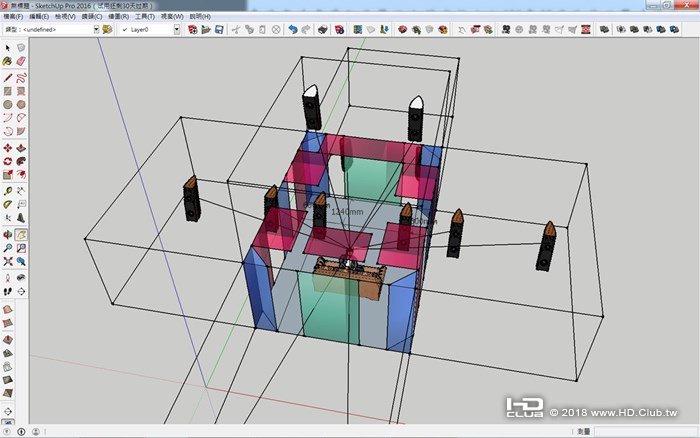Click the classifier tag icon beside 類型
The image size is (700, 438).
tap(107, 29)
